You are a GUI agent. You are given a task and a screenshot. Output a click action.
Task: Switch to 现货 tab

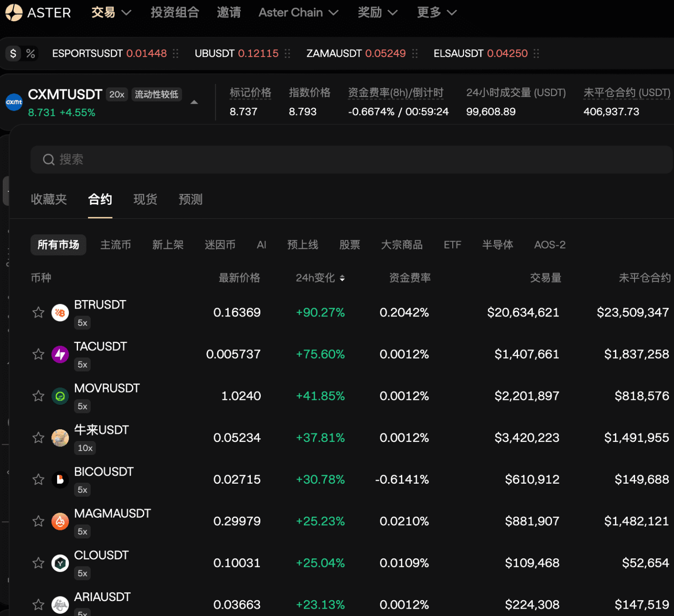point(145,199)
